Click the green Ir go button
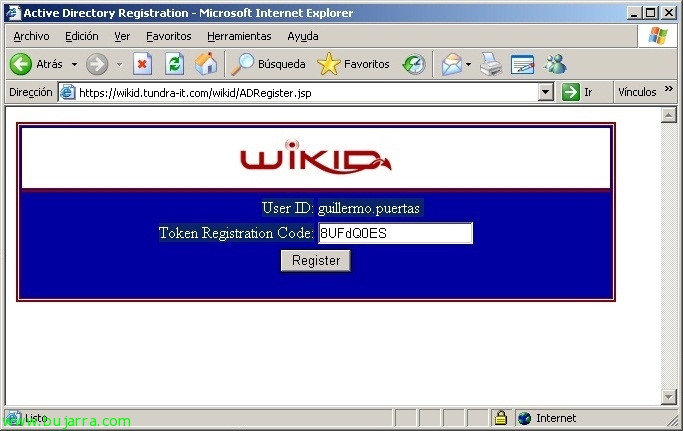The image size is (683, 431). [577, 92]
